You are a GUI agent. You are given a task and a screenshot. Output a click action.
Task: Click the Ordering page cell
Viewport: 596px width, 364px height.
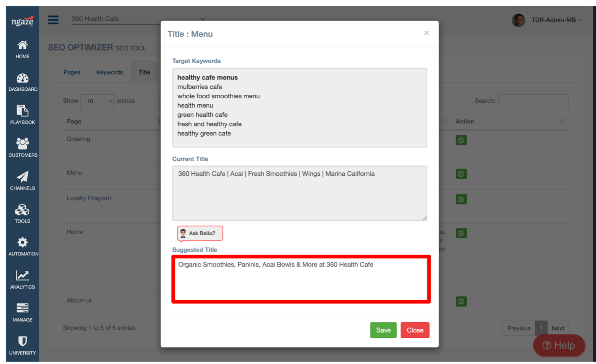click(79, 139)
